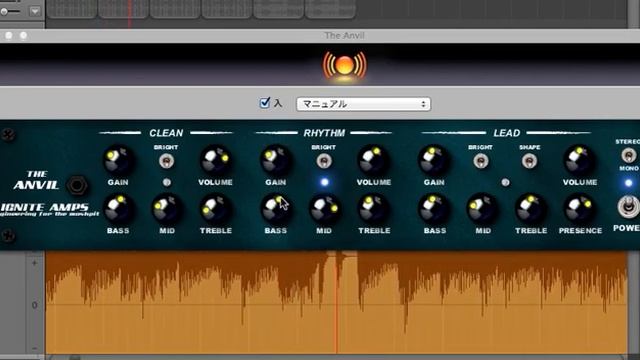Image resolution: width=640 pixels, height=360 pixels.
Task: Click the Clean channel Gain knob
Action: pyautogui.click(x=118, y=160)
